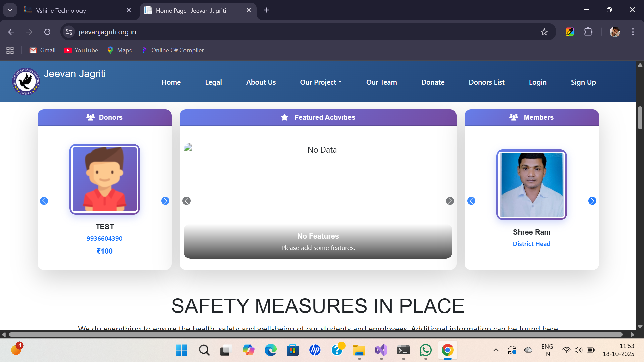Click the horizontal page scrollbar
The height and width of the screenshot is (362, 644).
click(315, 334)
